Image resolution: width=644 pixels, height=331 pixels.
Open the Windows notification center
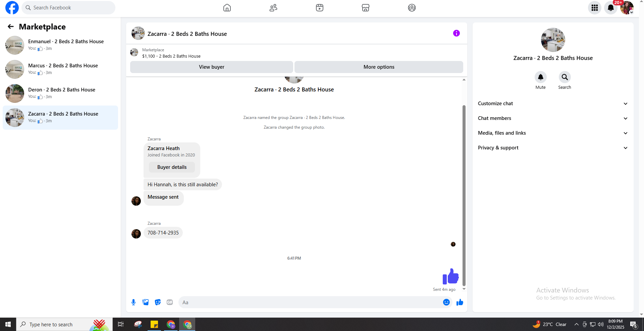pyautogui.click(x=633, y=324)
